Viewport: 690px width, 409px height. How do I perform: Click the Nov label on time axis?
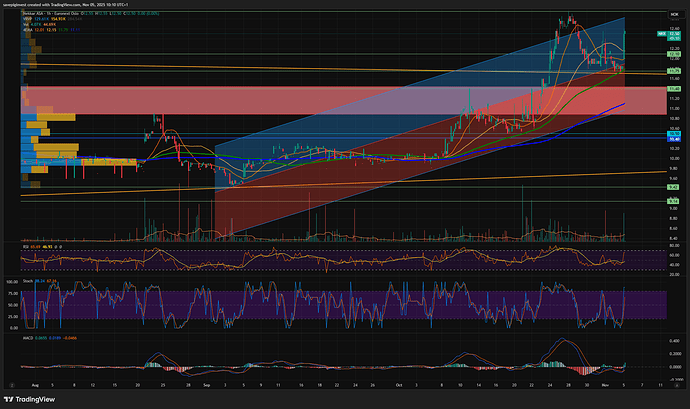coord(607,382)
